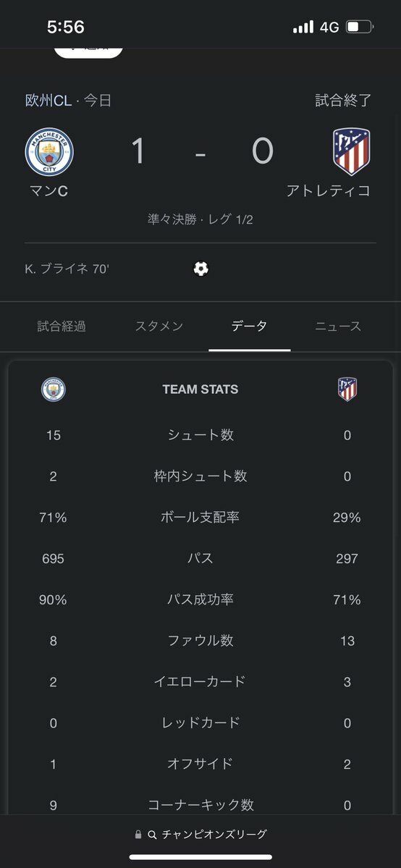Viewport: 401px width, 868px height.
Task: Switch to the スタメン tab
Action: 159,326
